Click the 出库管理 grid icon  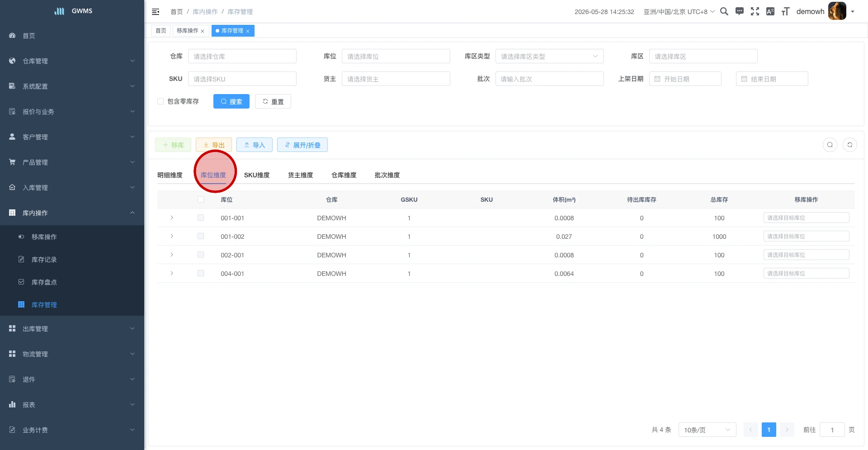click(x=12, y=328)
